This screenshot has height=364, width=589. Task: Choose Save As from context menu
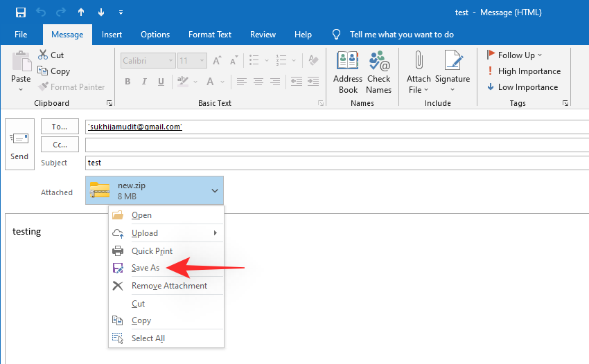pyautogui.click(x=146, y=268)
